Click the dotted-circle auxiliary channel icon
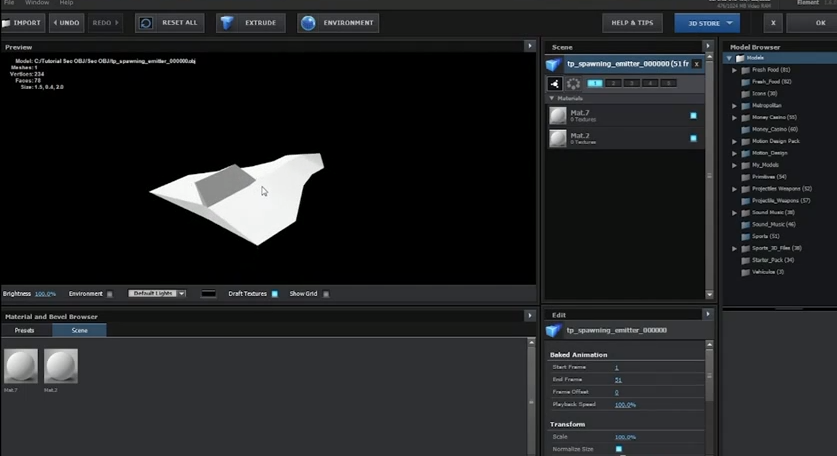Image resolution: width=837 pixels, height=456 pixels. point(573,83)
